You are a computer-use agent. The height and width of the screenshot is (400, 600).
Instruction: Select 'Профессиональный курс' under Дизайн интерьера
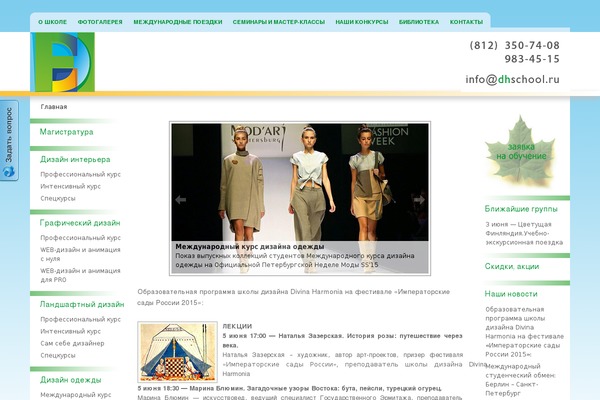(80, 174)
